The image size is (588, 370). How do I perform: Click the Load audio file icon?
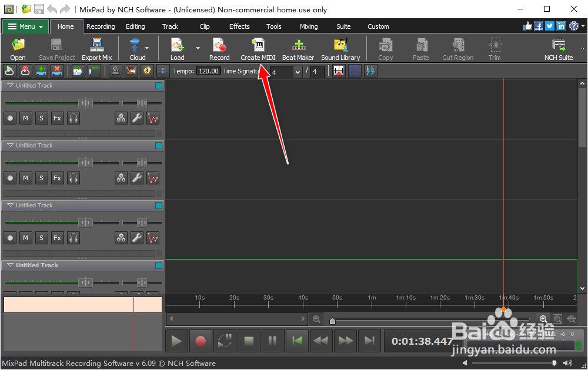pos(178,49)
